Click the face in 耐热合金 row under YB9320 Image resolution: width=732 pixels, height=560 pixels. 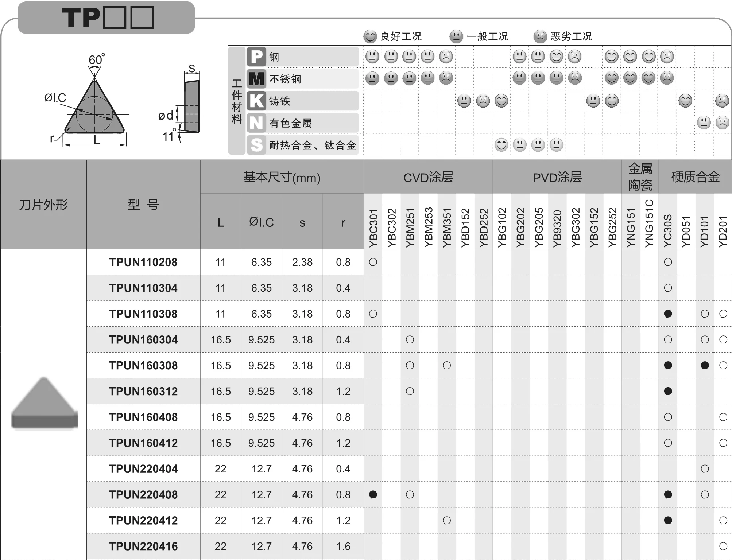click(x=556, y=145)
